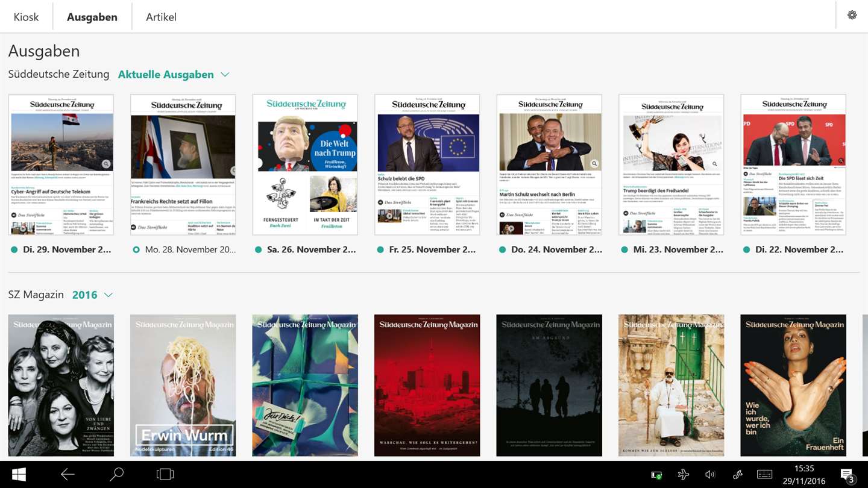The image size is (868, 488).
Task: Click the airplane mode tray icon
Action: point(684,475)
